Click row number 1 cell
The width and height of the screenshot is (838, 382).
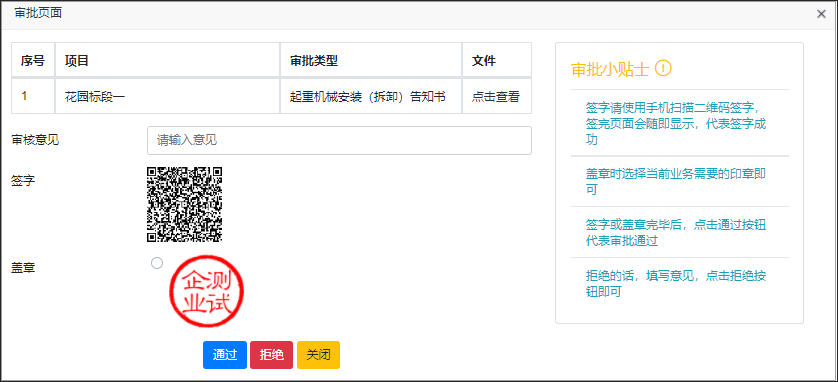point(33,96)
